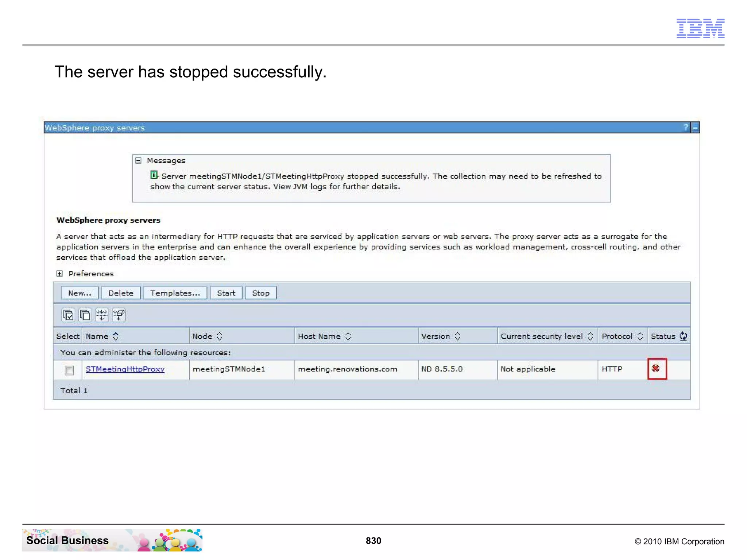
Task: Click the © 2010 IBM Corporation text
Action: point(680,541)
